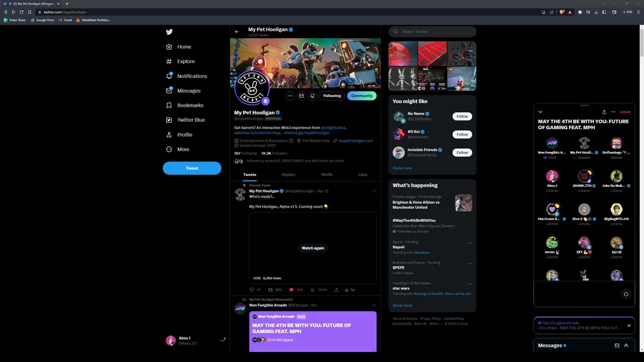Open the star wars trend's three-dot options
The width and height of the screenshot is (644, 362).
click(x=469, y=284)
